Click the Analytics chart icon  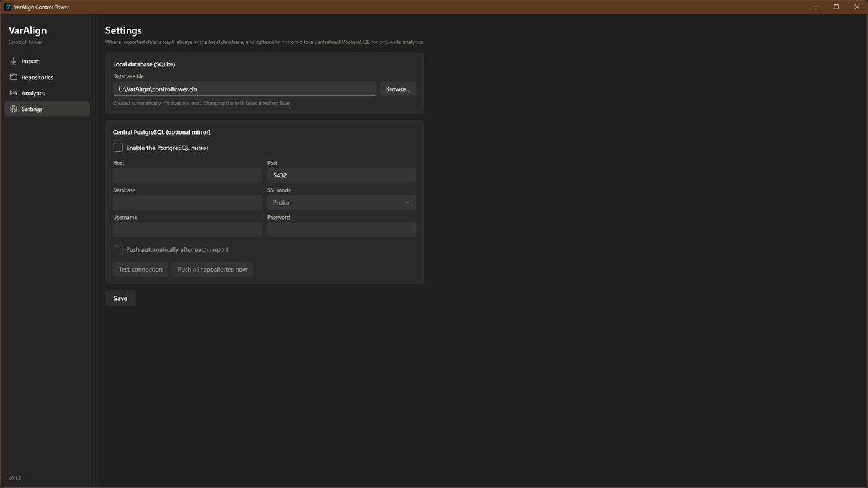tap(13, 93)
